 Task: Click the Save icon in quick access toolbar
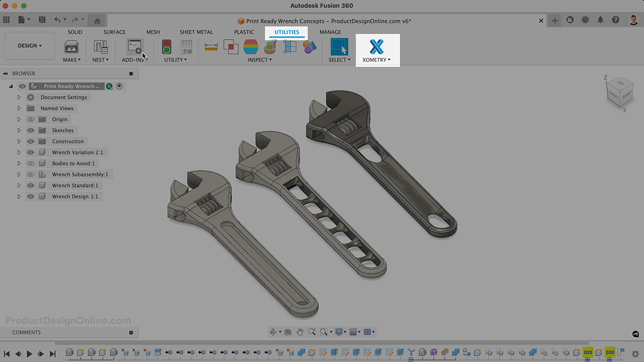click(x=42, y=19)
